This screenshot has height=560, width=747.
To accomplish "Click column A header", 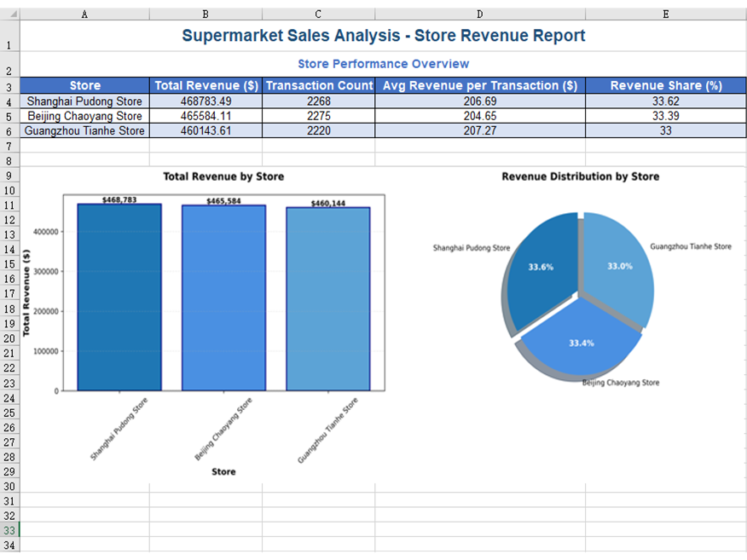I will click(x=84, y=14).
